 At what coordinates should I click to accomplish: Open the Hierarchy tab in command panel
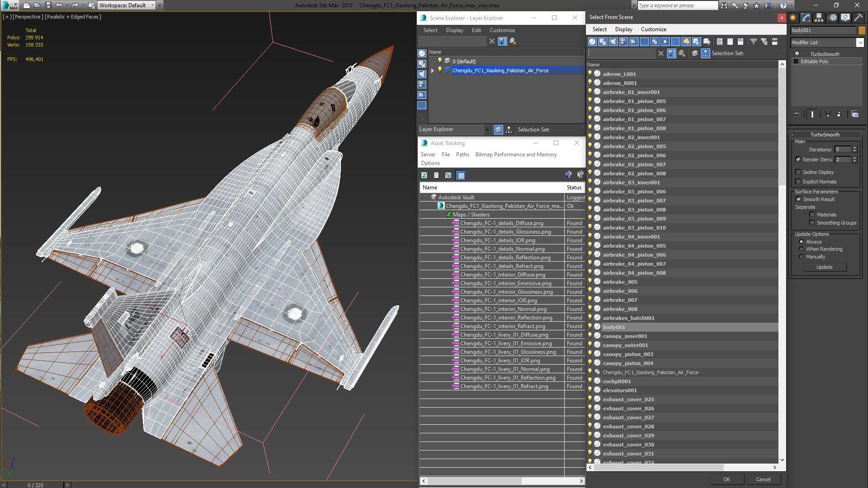click(819, 18)
